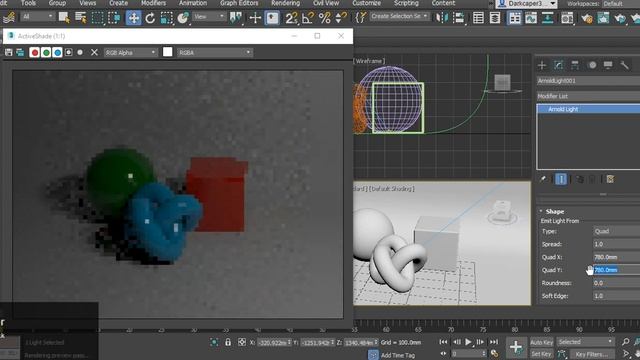Viewport: 640px width, 360px height.
Task: Open the Schematic View icon
Action: pyautogui.click(x=547, y=18)
